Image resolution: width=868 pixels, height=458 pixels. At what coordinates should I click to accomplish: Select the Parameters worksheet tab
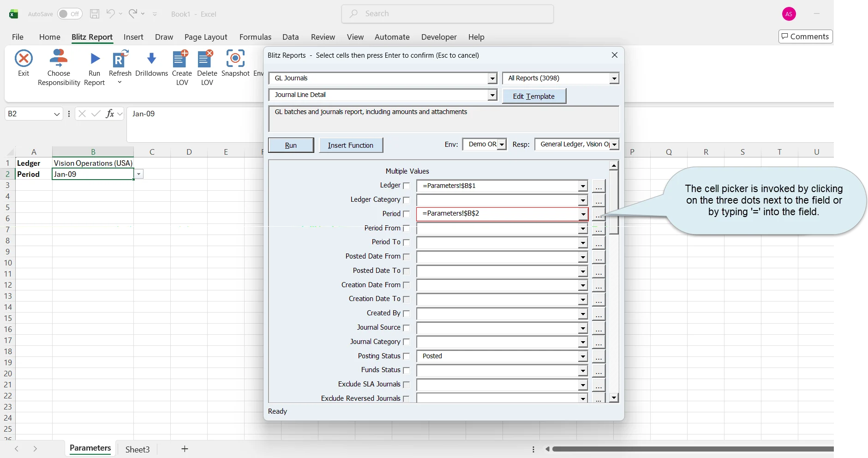click(x=90, y=448)
